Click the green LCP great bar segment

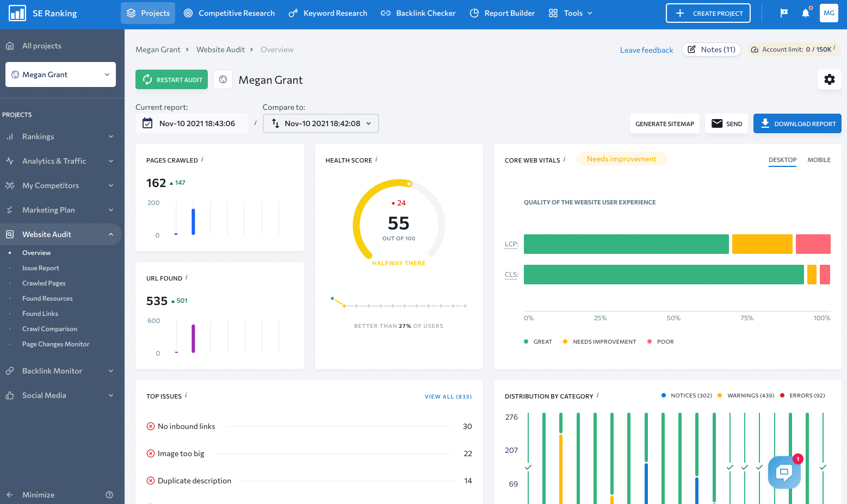click(x=626, y=244)
